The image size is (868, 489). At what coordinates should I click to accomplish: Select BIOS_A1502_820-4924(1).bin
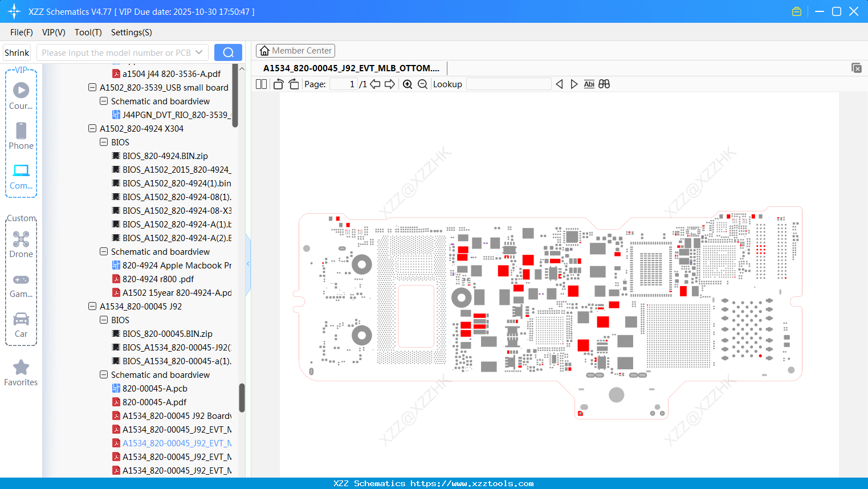click(x=171, y=184)
